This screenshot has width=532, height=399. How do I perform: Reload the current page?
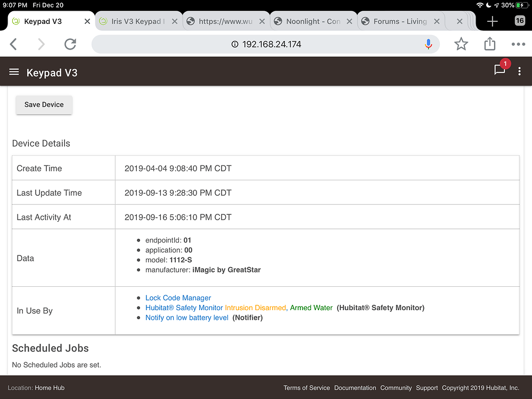click(70, 44)
